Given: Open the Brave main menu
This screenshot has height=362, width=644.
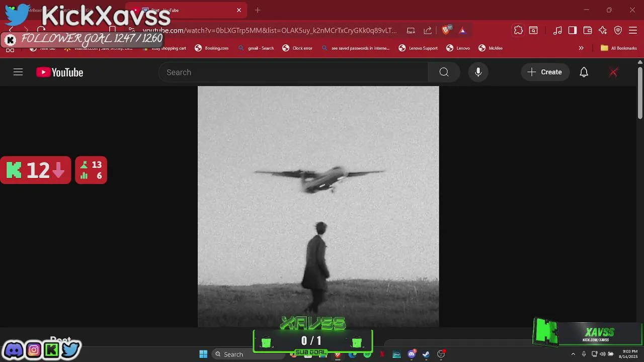Looking at the screenshot, I should [633, 30].
